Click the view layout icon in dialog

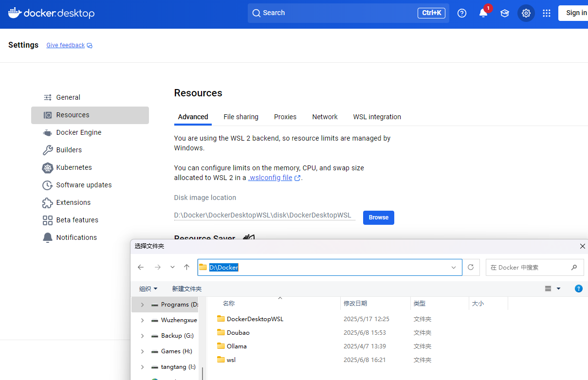tap(548, 289)
